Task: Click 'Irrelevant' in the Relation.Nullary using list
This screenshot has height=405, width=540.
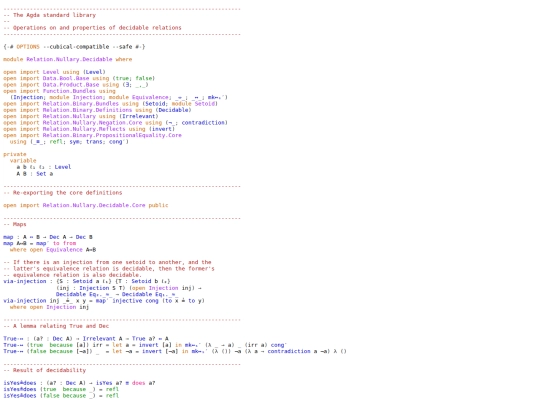Action: point(138,116)
